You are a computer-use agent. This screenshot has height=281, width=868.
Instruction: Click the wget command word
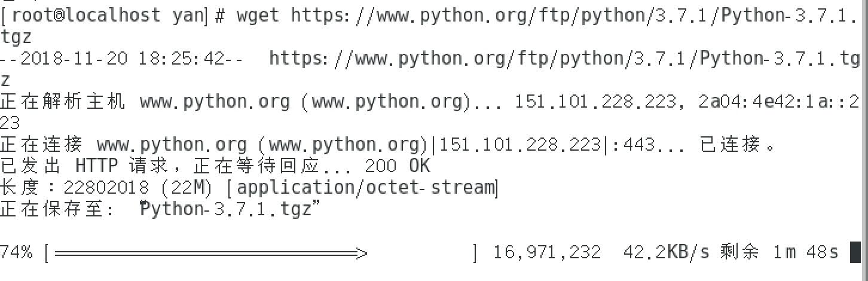(258, 15)
